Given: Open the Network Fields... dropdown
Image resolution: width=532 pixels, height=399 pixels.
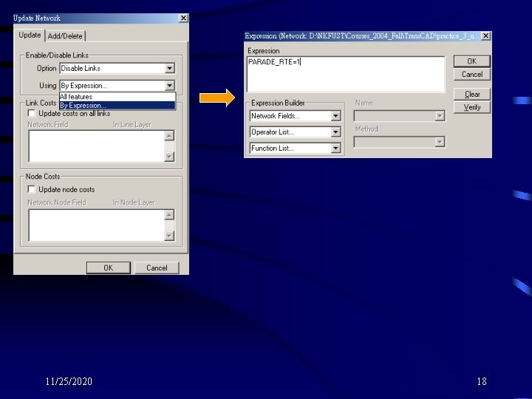Looking at the screenshot, I should 295,116.
